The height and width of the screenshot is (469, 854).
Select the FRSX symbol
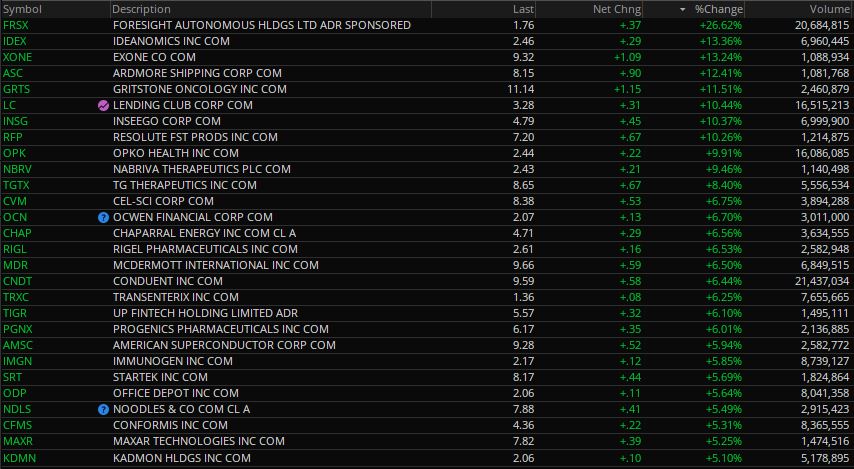point(16,25)
